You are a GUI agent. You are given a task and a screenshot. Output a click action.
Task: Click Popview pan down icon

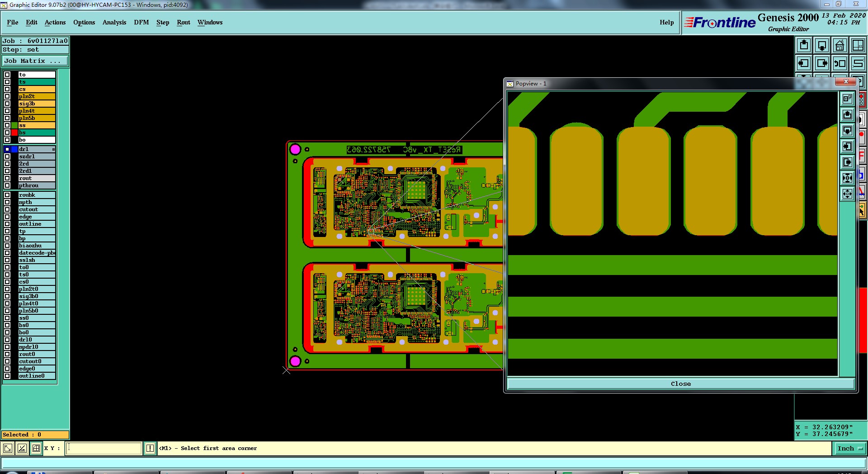coord(847,131)
